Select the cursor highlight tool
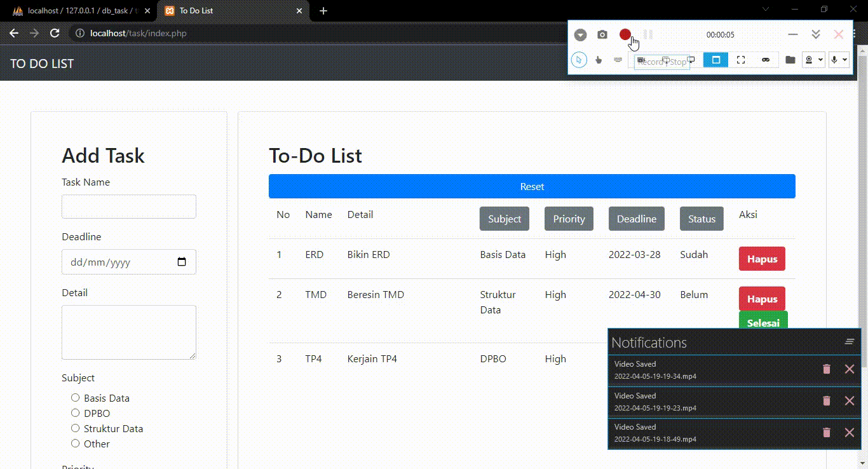 [x=579, y=60]
